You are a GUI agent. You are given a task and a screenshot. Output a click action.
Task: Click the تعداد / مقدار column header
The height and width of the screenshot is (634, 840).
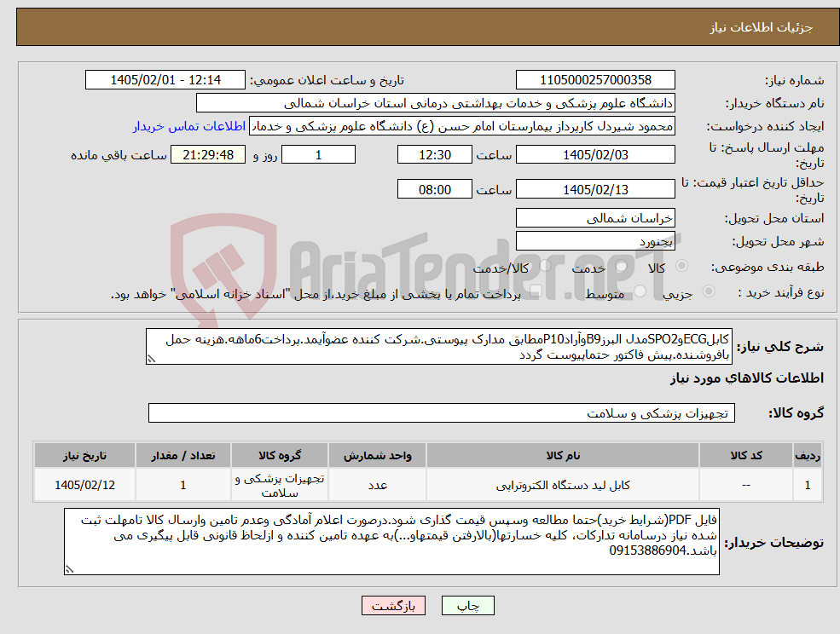[x=183, y=456]
